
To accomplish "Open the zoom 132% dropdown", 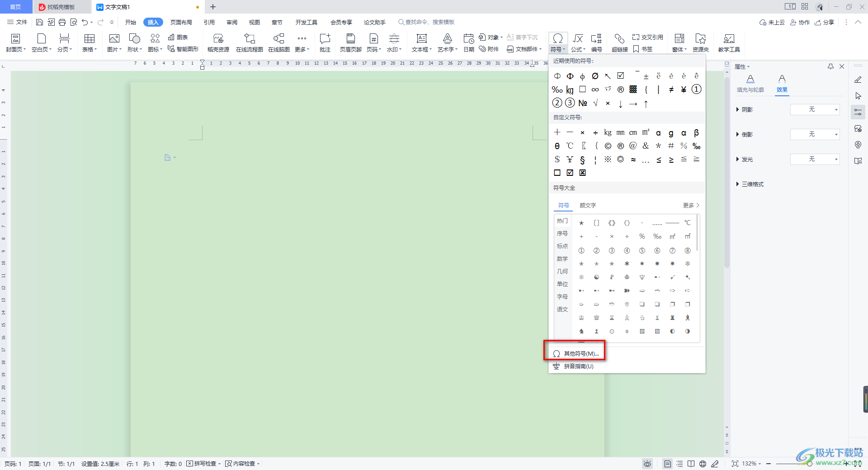I will click(752, 464).
